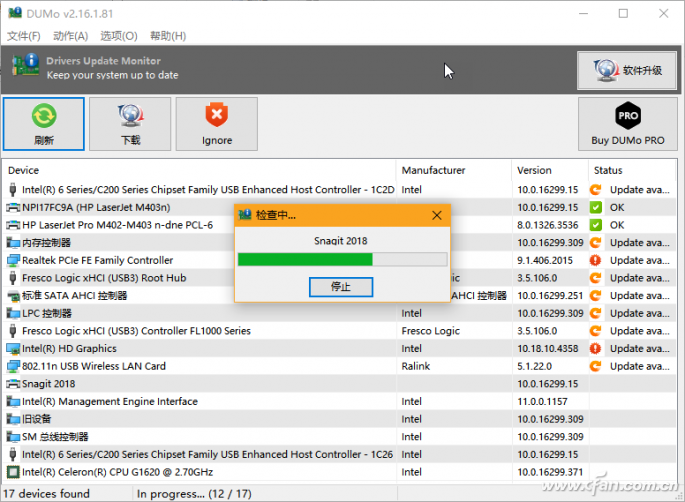Viewport: 685px width, 502px height.
Task: Click the green OK status icon for NPI17FC9A
Action: pos(595,207)
